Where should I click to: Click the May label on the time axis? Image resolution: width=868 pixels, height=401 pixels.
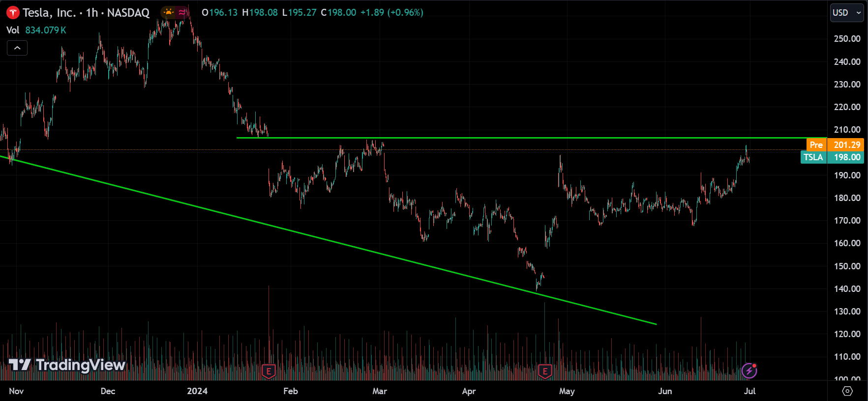point(567,391)
